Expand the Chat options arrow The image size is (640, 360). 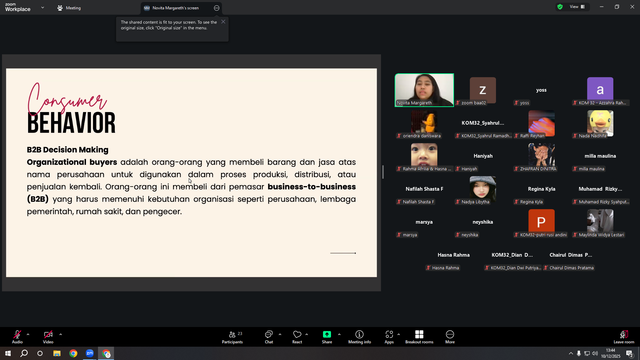click(280, 334)
